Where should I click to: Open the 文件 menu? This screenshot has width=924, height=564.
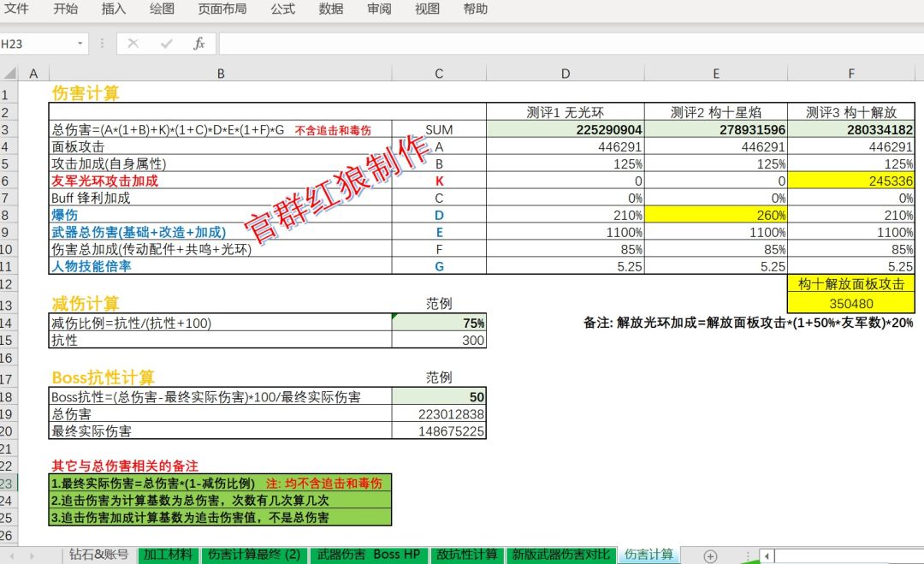(x=16, y=9)
